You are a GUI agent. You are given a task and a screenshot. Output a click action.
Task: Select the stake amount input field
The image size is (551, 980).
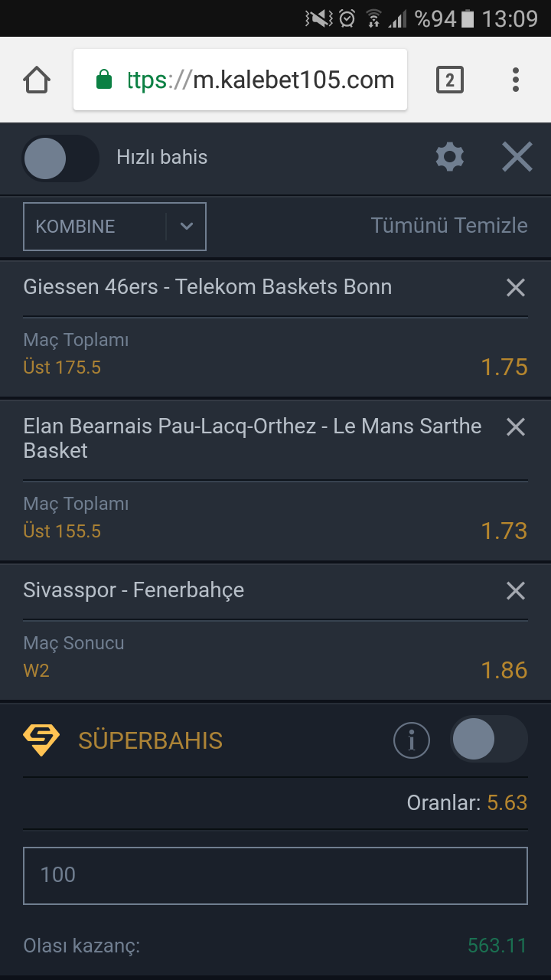pyautogui.click(x=275, y=875)
